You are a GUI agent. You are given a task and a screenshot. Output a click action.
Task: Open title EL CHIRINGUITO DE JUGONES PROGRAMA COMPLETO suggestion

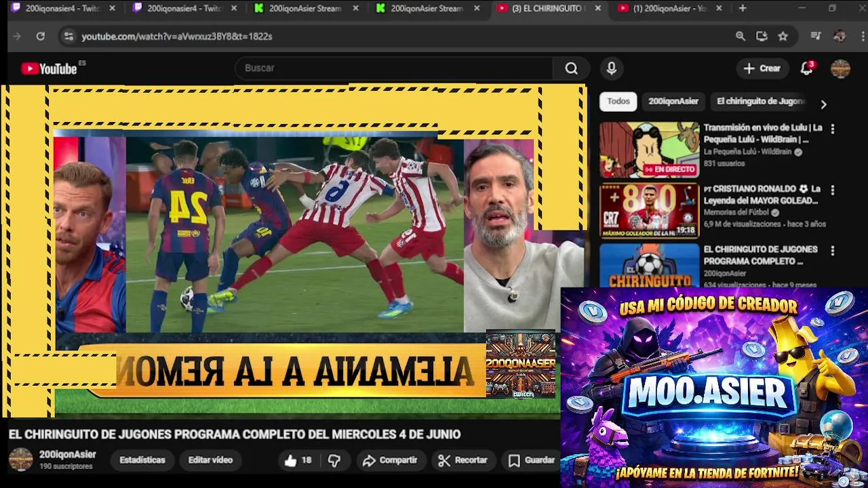click(760, 255)
